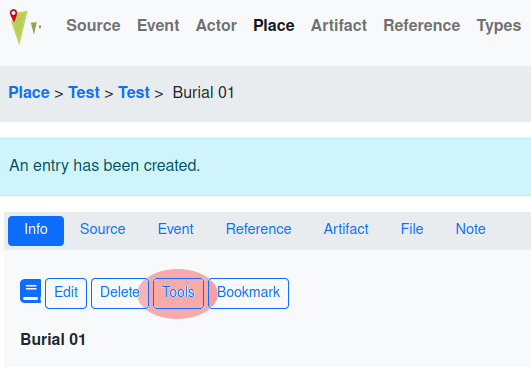
Task: Open the Types menu item
Action: coord(499,25)
